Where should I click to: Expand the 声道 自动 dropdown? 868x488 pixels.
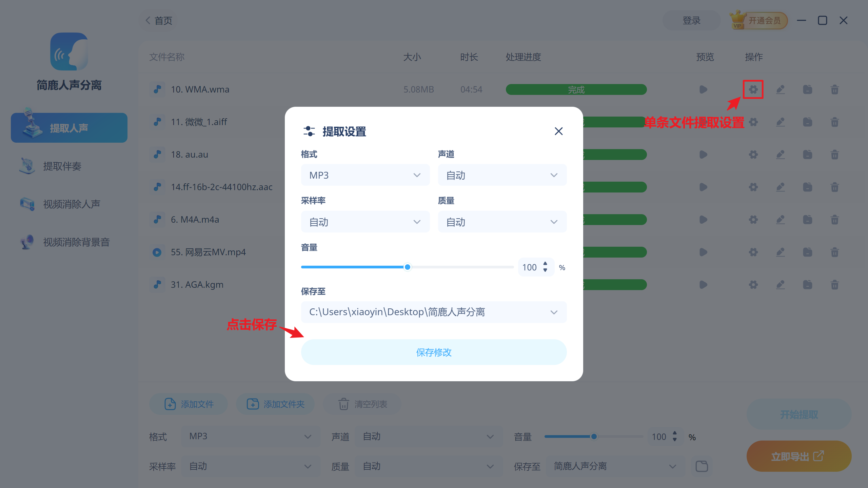tap(502, 175)
